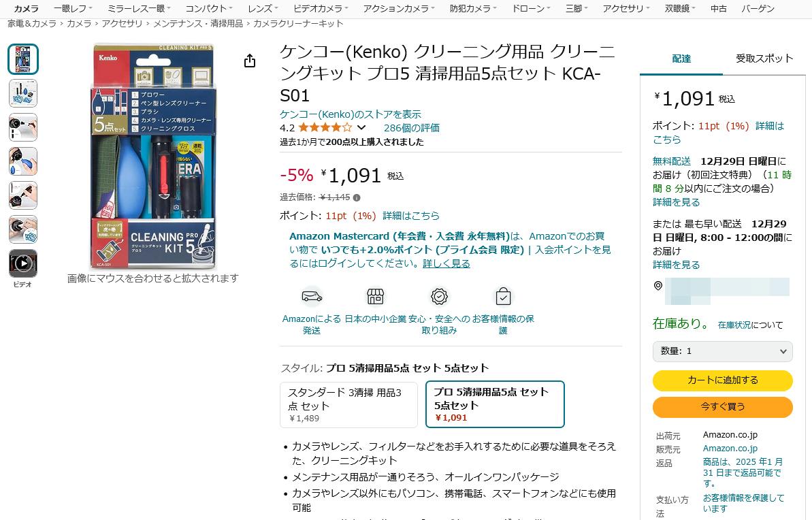Open the レンズ navigation menu
Viewport: 812px width, 520px height.
(x=262, y=8)
